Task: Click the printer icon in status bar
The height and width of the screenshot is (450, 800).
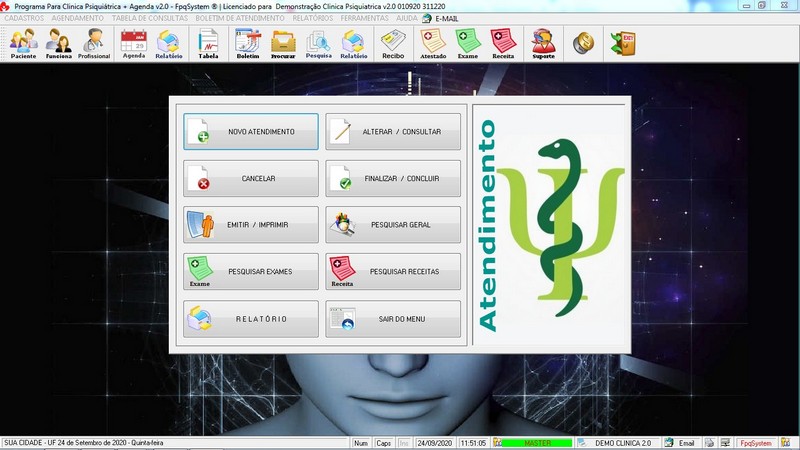Action: coord(710,443)
